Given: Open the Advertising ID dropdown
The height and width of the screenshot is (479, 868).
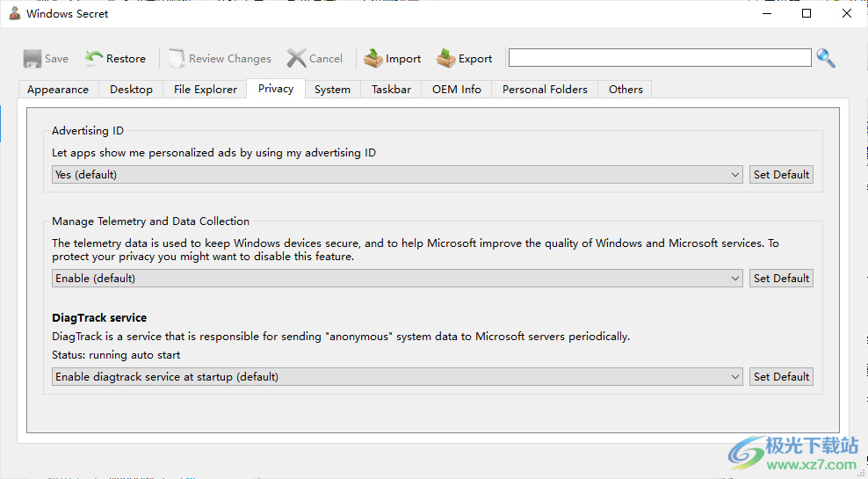Looking at the screenshot, I should (398, 175).
